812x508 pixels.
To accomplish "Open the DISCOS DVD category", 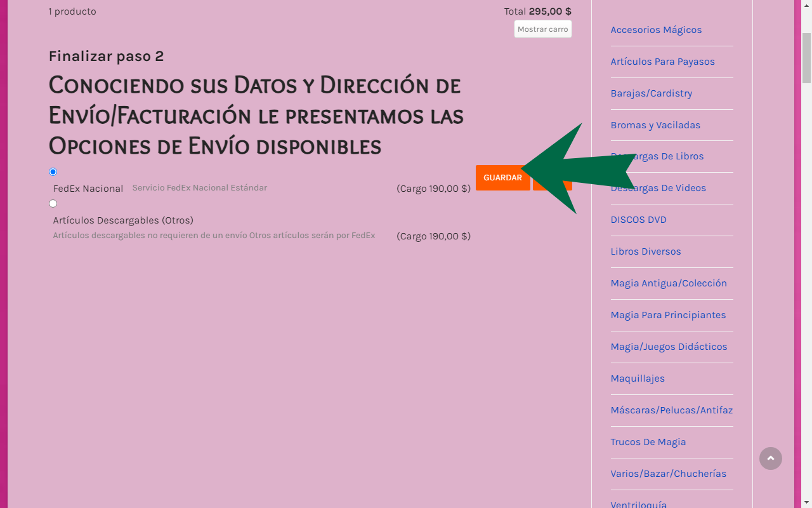I will click(x=638, y=220).
